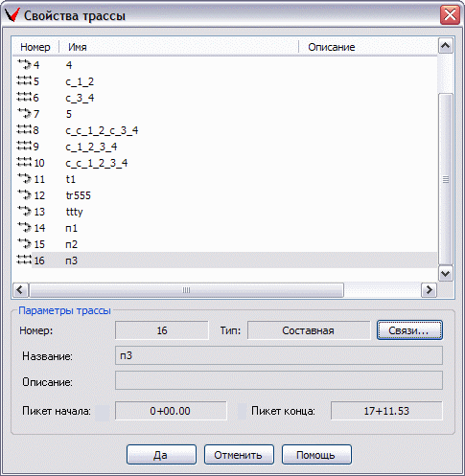Click the Отменить button
465x476 pixels.
(239, 455)
